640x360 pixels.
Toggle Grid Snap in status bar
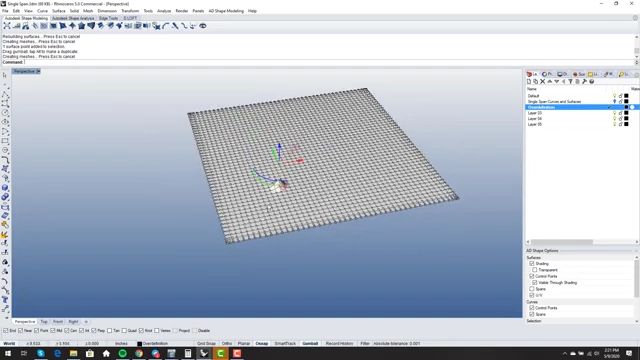pos(206,344)
